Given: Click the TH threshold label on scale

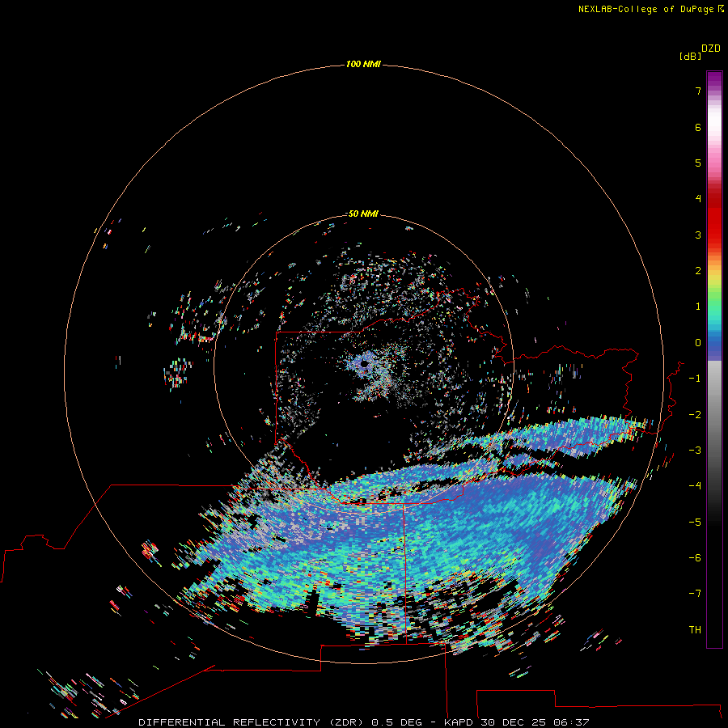Looking at the screenshot, I should tap(695, 630).
